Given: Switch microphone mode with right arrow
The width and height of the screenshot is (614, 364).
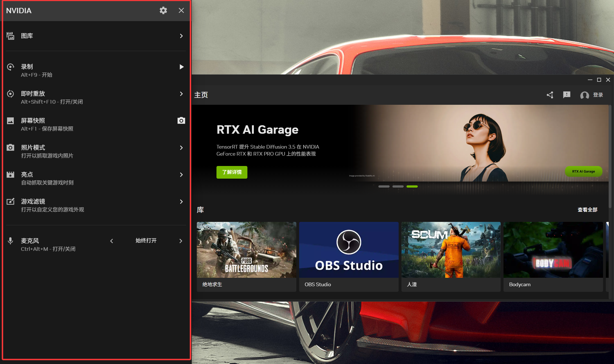Looking at the screenshot, I should click(x=181, y=241).
